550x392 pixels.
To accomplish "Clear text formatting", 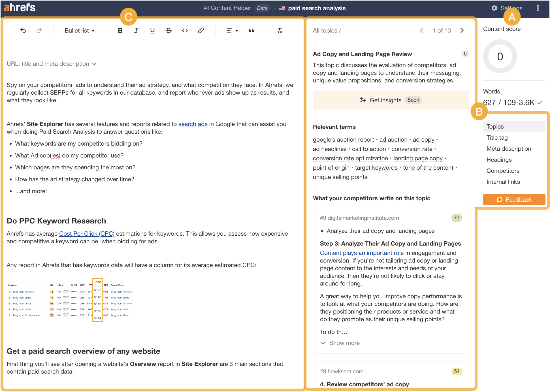I will click(x=280, y=31).
